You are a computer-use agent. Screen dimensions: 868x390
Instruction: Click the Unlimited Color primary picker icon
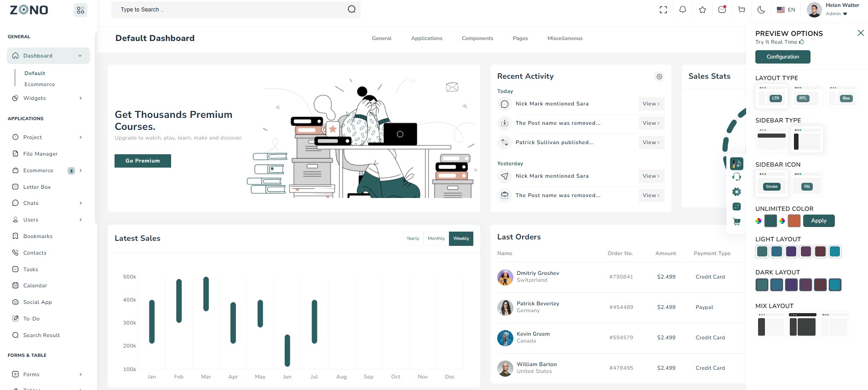click(759, 221)
